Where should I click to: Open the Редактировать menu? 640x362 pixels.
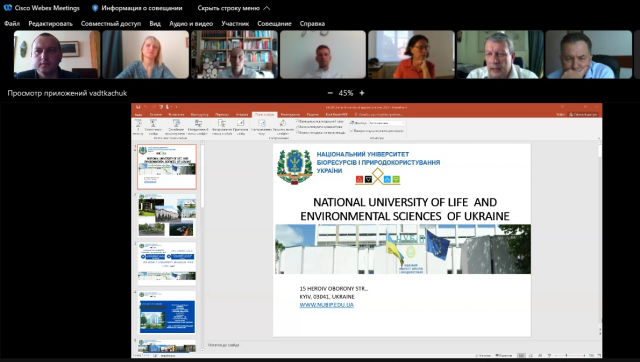point(50,24)
